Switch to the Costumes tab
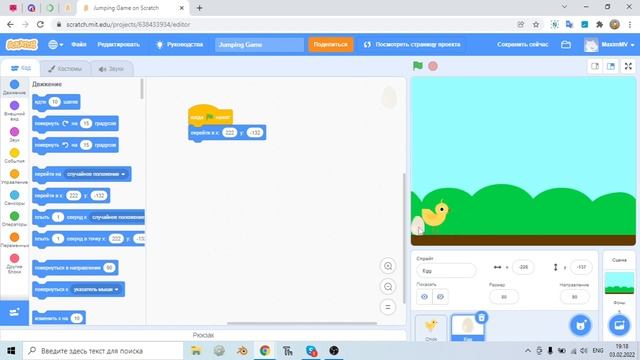Viewport: 640px width, 360px height. point(65,69)
